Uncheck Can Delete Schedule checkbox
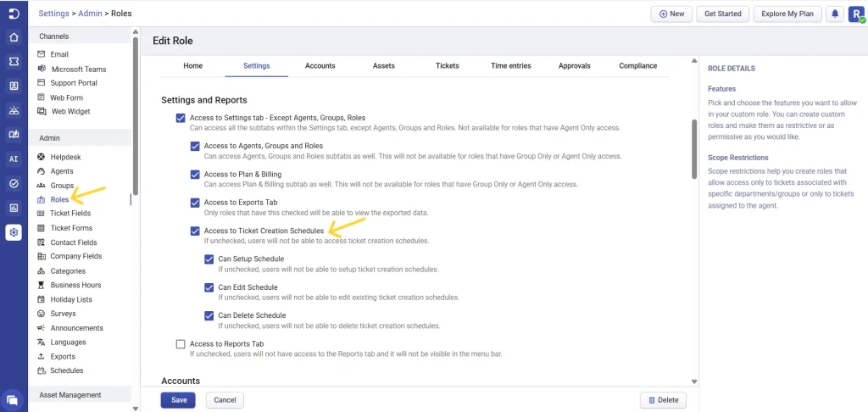 tap(209, 315)
